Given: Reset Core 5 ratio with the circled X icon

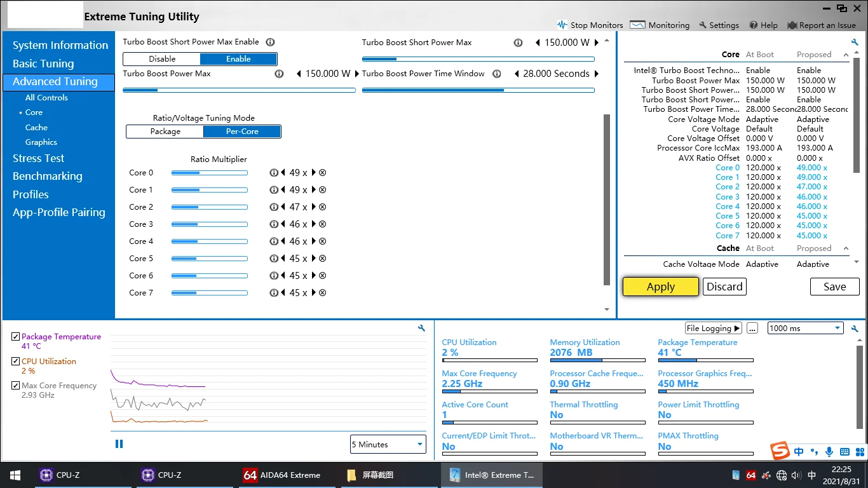Looking at the screenshot, I should (322, 259).
